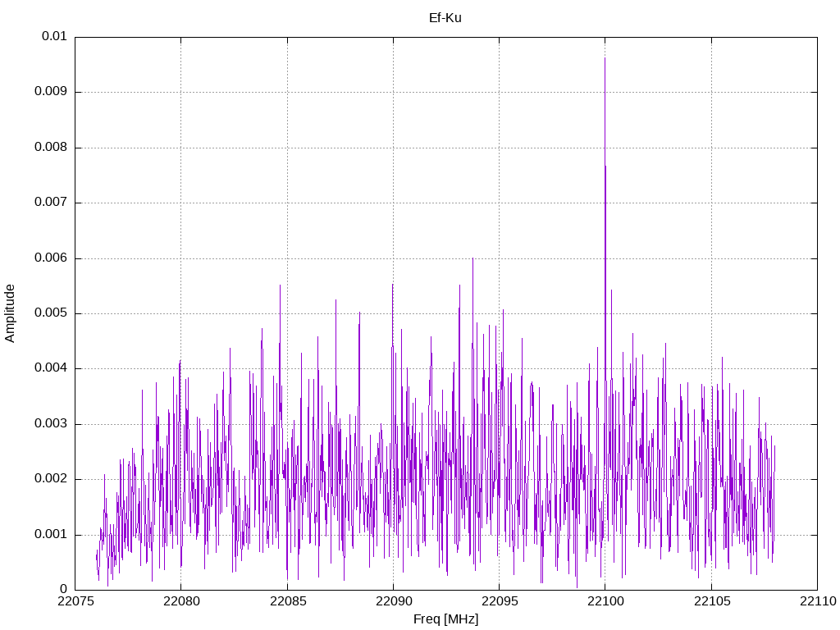Click the 22100 x-axis tick label
The image size is (840, 630).
605,601
